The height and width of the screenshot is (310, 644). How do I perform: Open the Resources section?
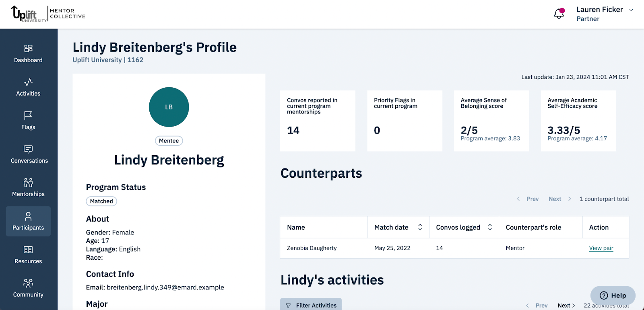(x=28, y=255)
